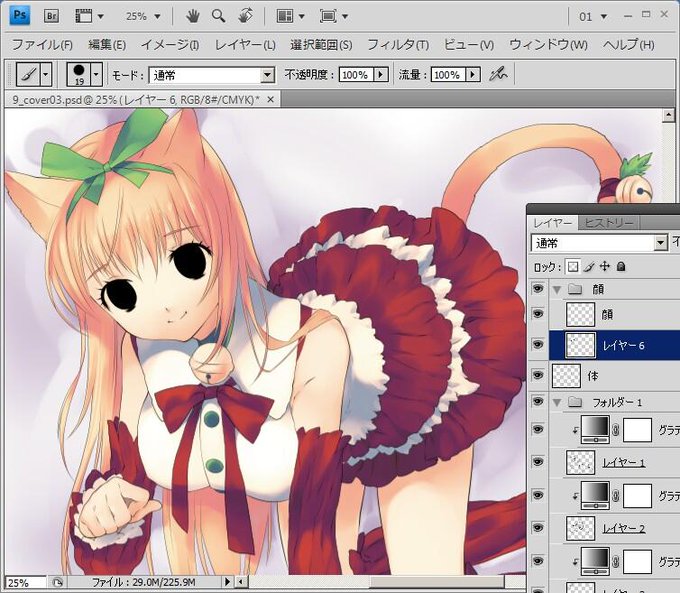Open 不透明度 slider arrow

pos(381,75)
